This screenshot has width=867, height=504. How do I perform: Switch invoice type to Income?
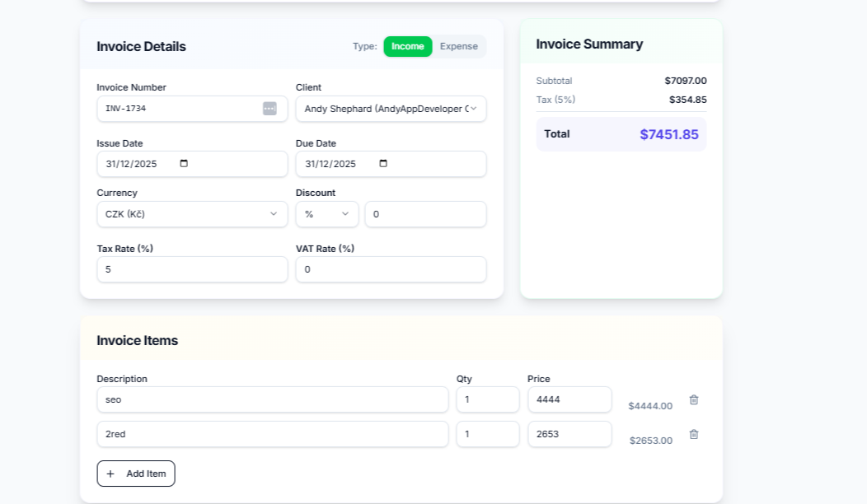coord(407,47)
